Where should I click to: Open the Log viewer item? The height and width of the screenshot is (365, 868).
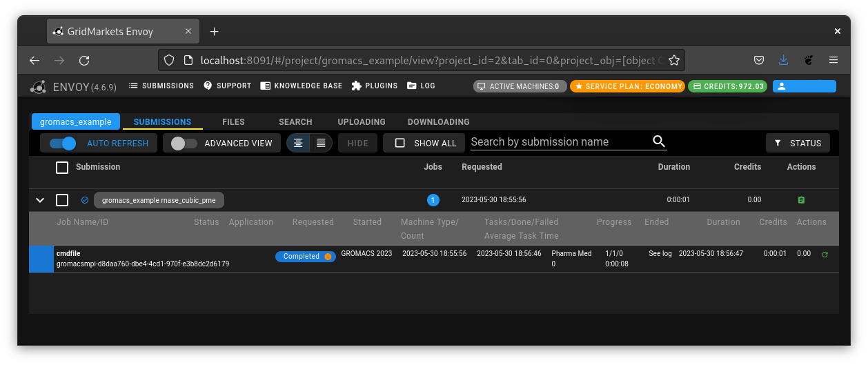click(421, 86)
